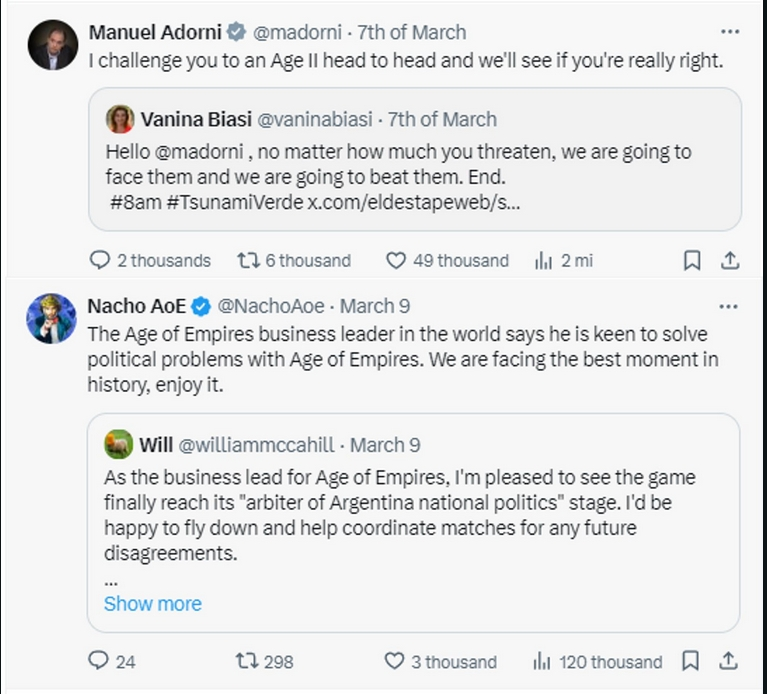This screenshot has height=694, width=767.
Task: Expand Will's quoted tweet with Show more
Action: [x=153, y=604]
